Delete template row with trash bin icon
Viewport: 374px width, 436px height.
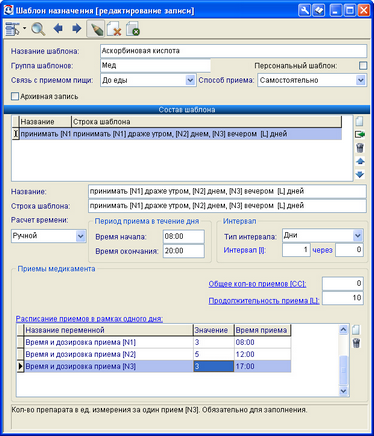360,148
